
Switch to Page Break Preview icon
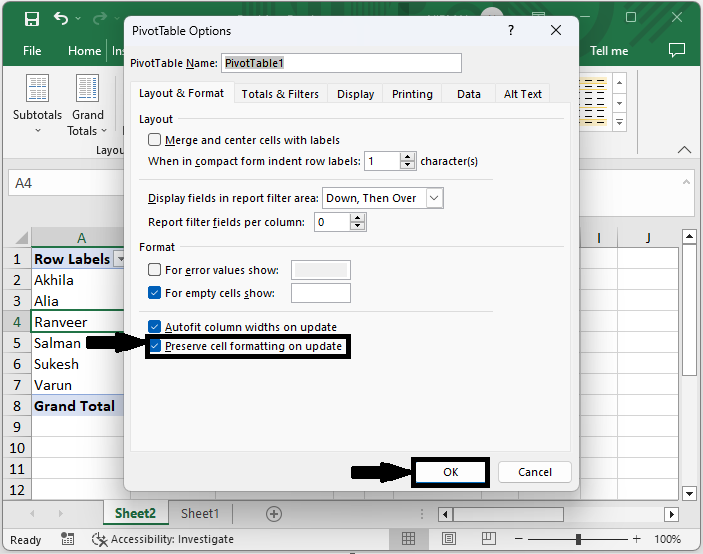pyautogui.click(x=489, y=539)
